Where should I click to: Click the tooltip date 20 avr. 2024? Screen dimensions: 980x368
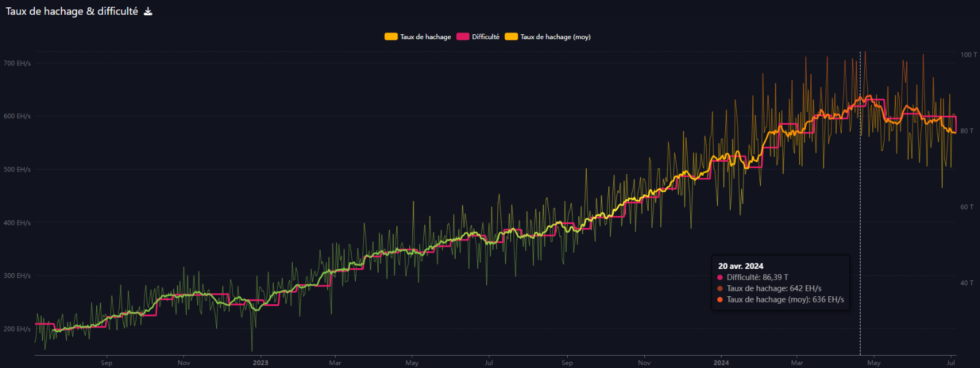[741, 266]
